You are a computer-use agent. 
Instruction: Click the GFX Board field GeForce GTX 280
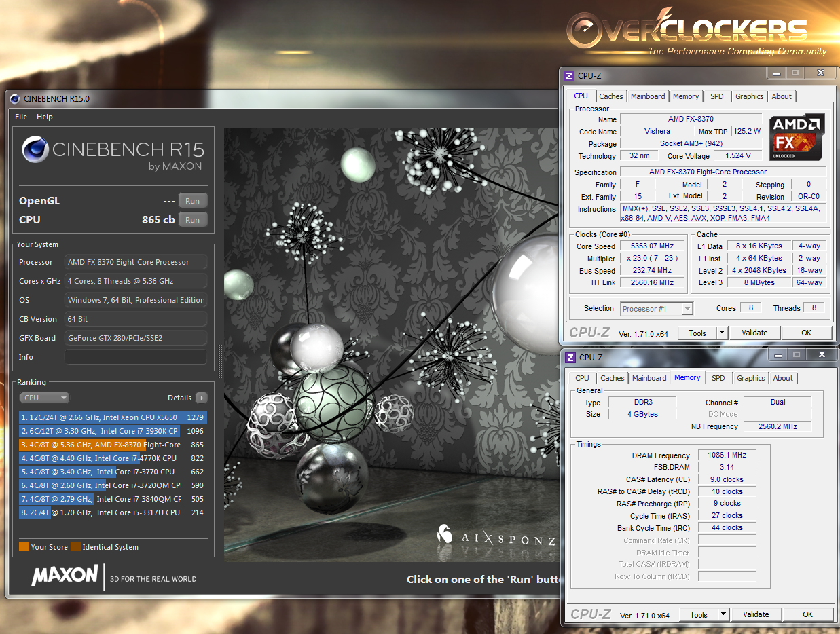point(136,338)
